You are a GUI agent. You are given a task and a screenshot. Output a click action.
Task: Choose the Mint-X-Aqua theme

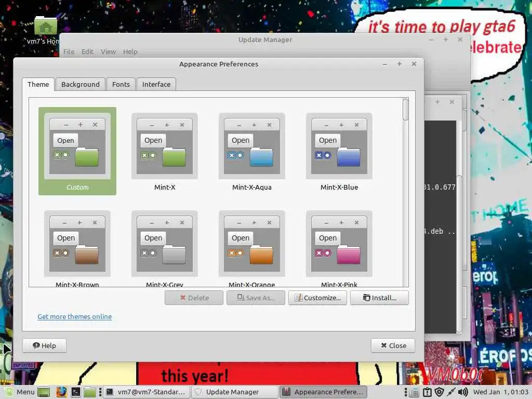(252, 151)
